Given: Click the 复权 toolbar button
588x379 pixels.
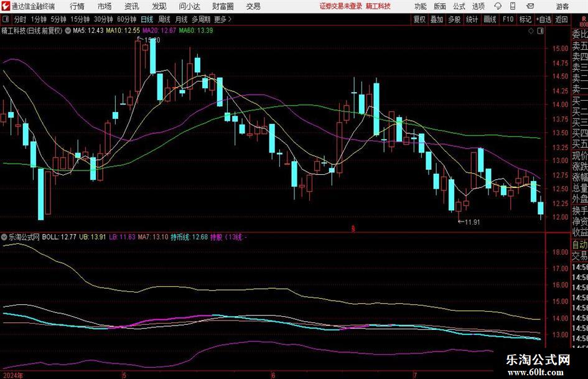Looking at the screenshot, I should click(419, 19).
